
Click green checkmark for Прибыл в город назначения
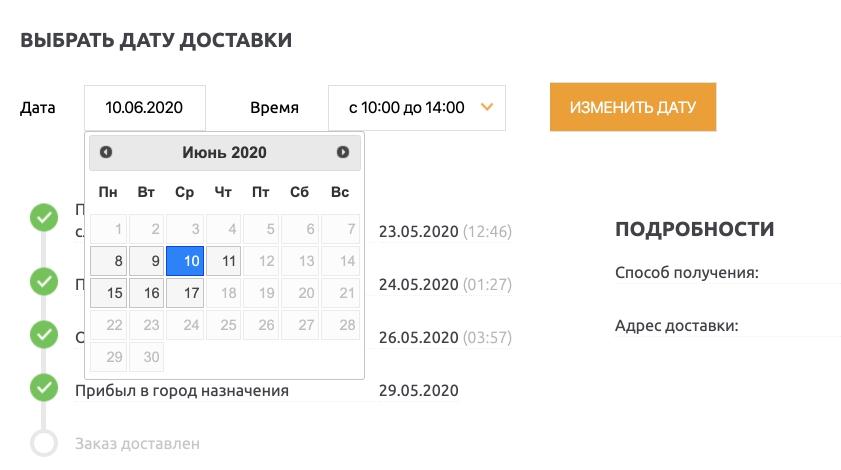click(43, 387)
